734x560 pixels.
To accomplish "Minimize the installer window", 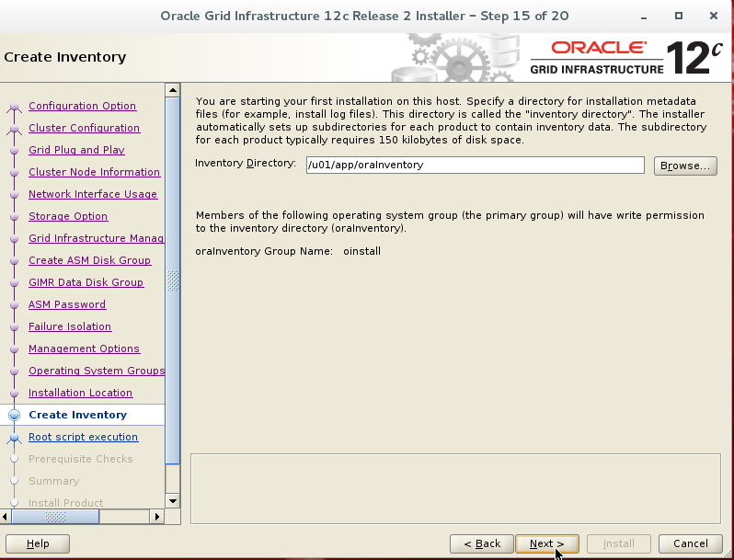I will [644, 17].
